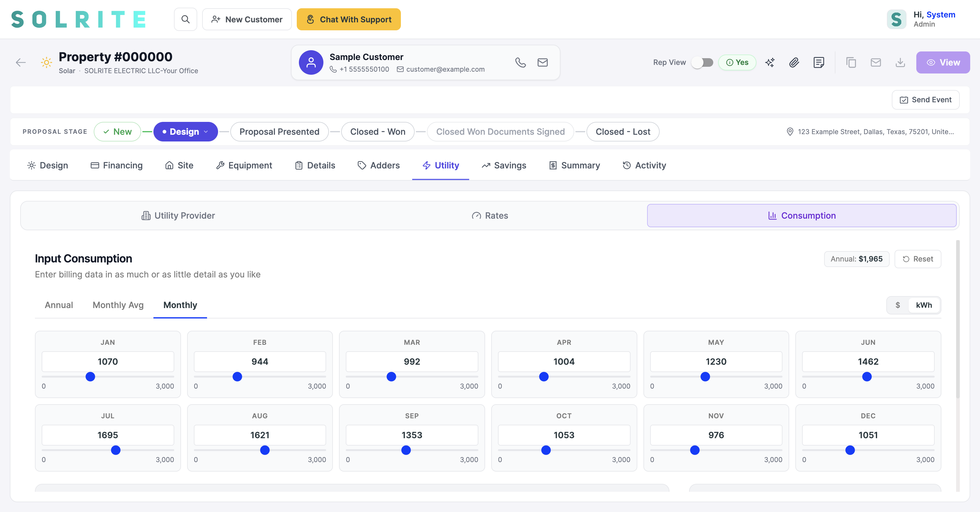980x512 pixels.
Task: Toggle the Rep View switch
Action: coord(702,62)
